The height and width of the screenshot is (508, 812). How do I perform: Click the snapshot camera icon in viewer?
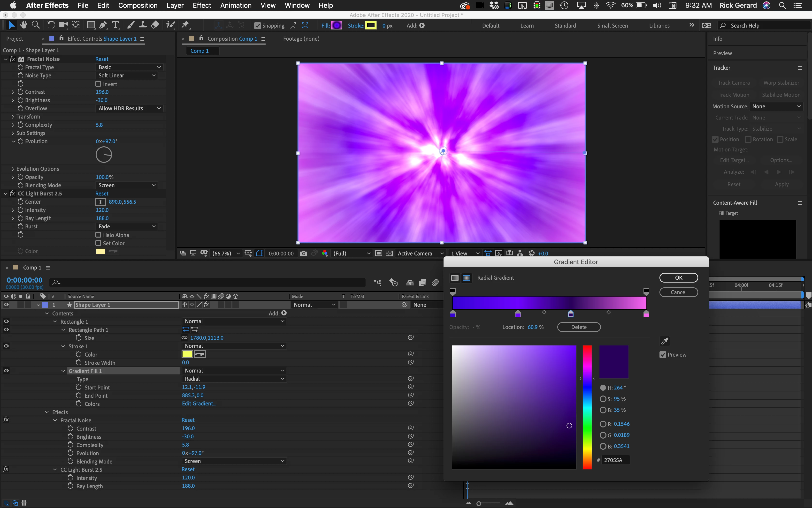[x=303, y=253]
